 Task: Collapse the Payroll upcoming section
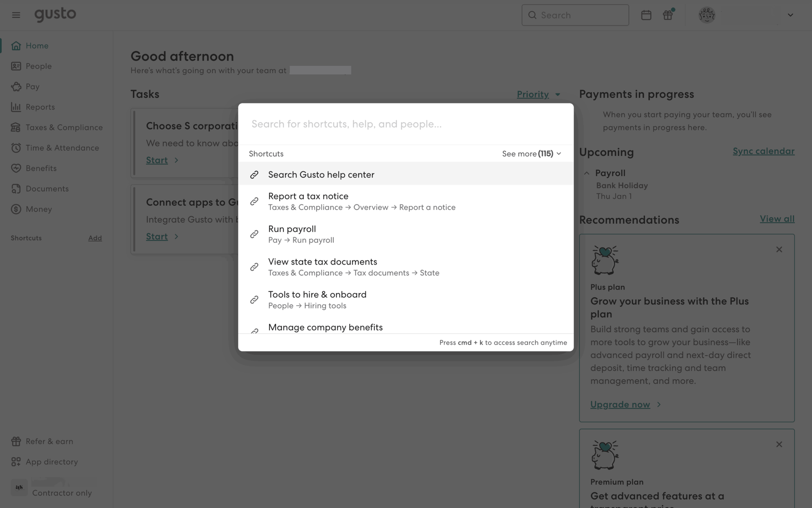pos(587,173)
